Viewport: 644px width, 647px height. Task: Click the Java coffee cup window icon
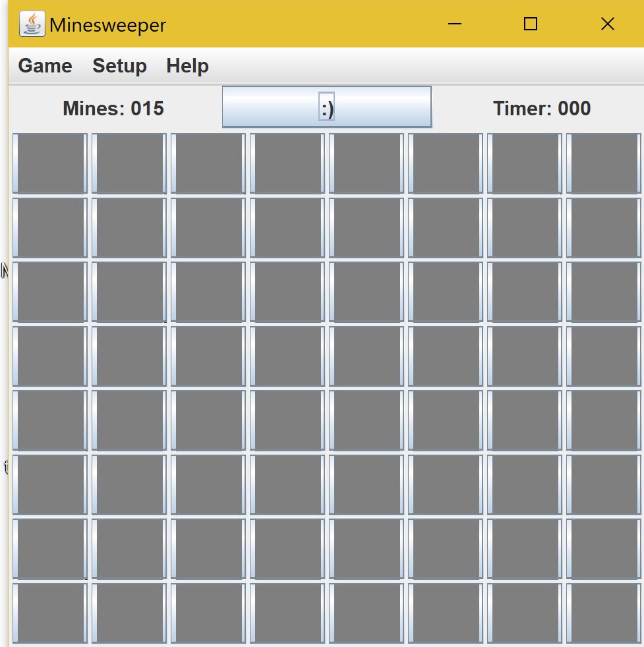point(32,24)
